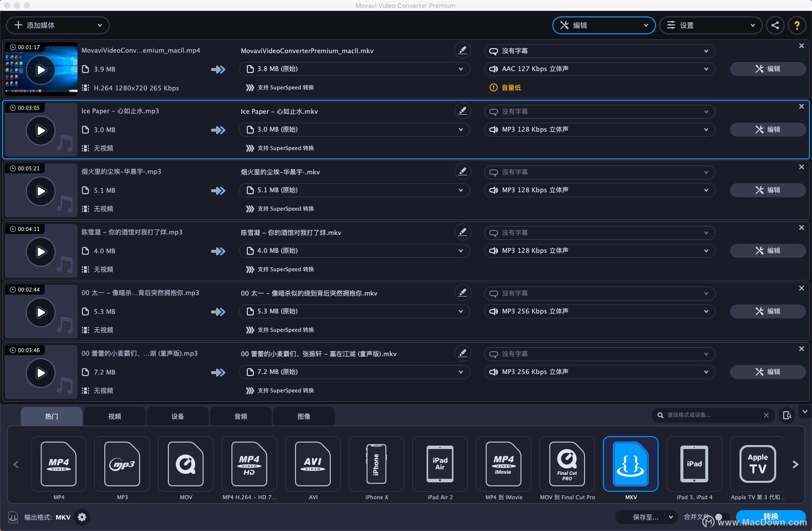The image size is (812, 531).
Task: Click the 00:01:17 video thumbnail
Action: pos(41,70)
